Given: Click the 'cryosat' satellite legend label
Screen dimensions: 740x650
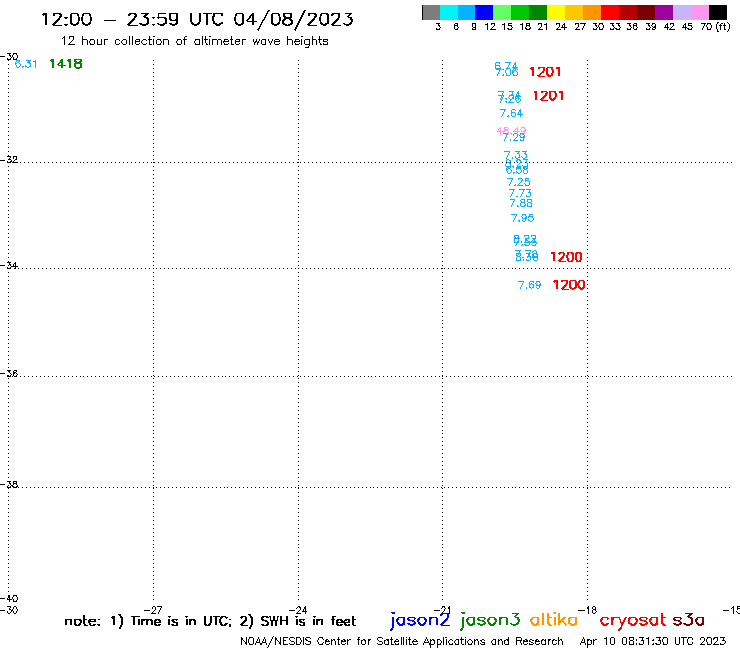Looking at the screenshot, I should (x=633, y=620).
